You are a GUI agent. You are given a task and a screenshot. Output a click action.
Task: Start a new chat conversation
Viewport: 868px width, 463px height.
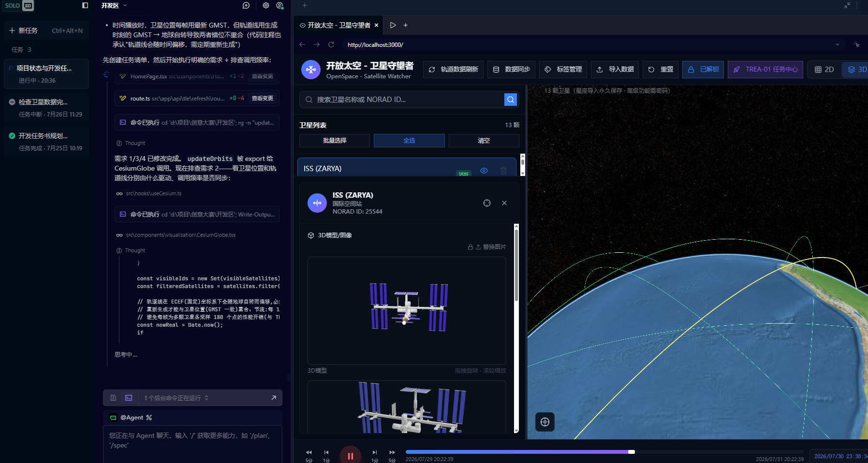[x=246, y=5]
